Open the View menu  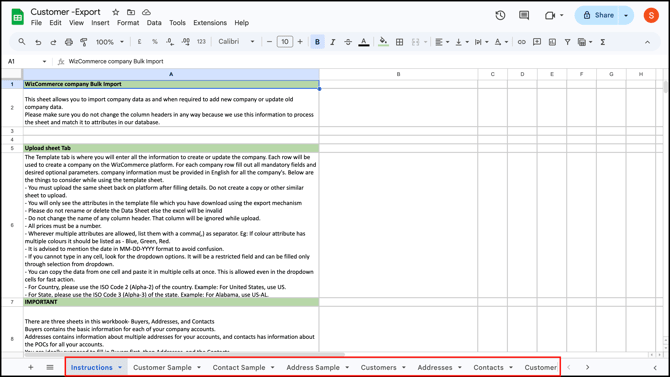[x=76, y=23]
